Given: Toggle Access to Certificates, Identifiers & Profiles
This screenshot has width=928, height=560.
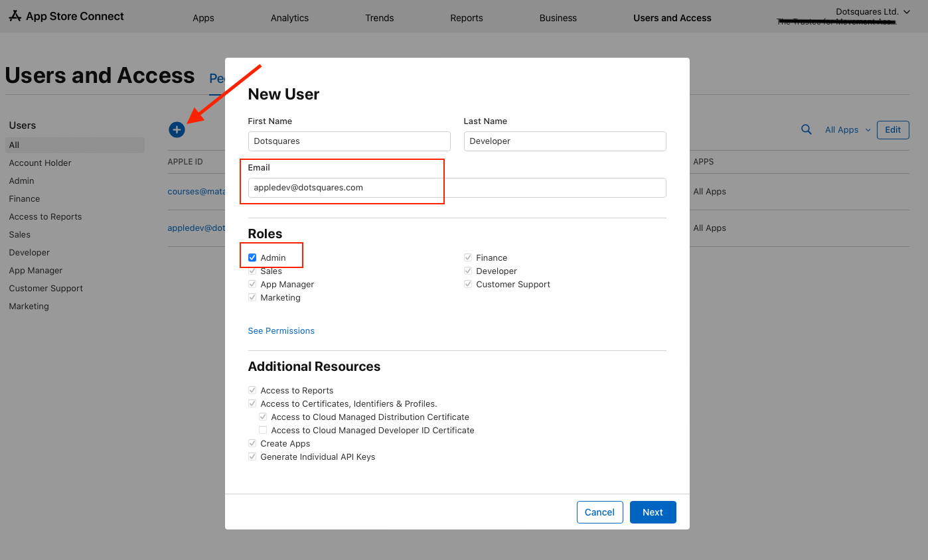Looking at the screenshot, I should (x=252, y=403).
